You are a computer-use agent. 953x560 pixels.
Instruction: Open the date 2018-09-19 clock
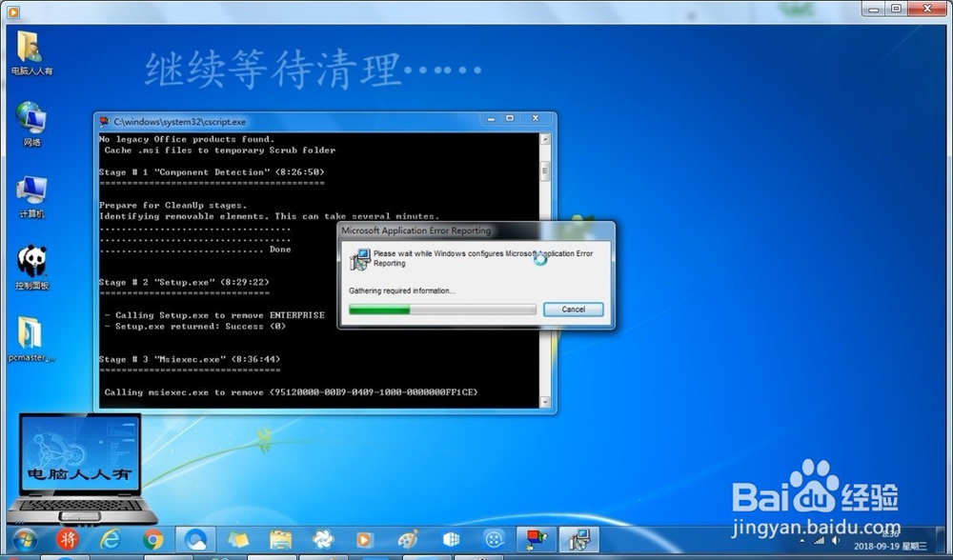tap(890, 546)
